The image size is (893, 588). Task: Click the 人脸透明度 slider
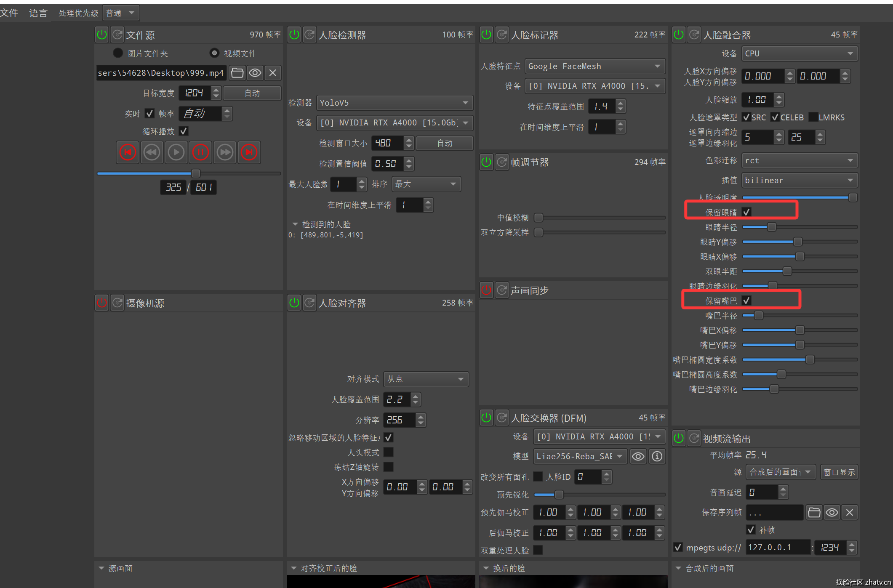tap(799, 197)
